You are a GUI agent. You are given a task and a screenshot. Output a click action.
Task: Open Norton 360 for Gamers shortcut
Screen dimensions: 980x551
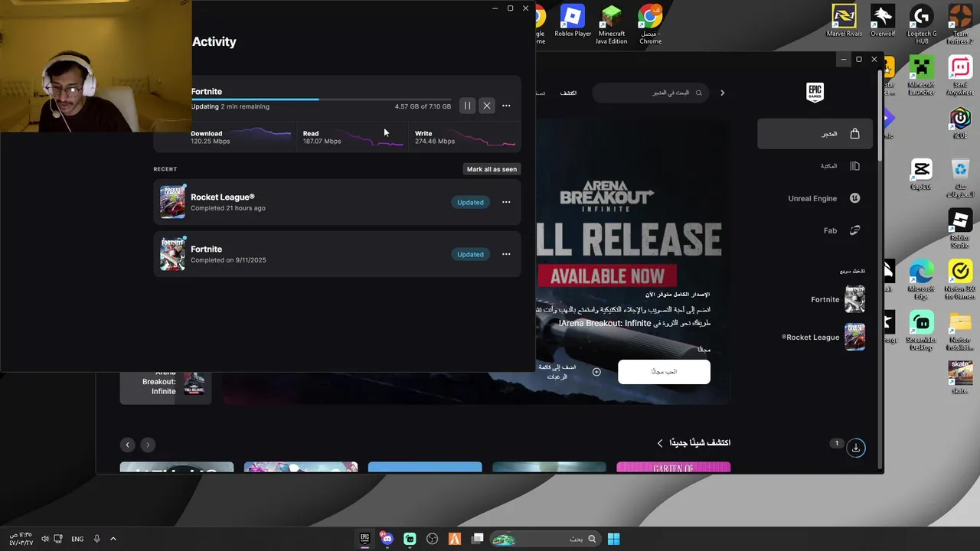(960, 280)
